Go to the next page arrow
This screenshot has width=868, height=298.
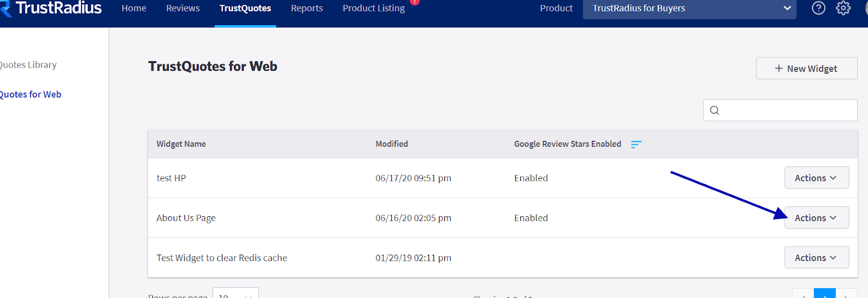(x=847, y=294)
